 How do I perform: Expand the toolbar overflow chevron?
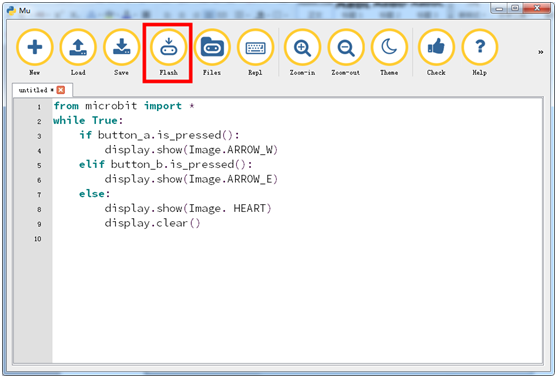(540, 52)
